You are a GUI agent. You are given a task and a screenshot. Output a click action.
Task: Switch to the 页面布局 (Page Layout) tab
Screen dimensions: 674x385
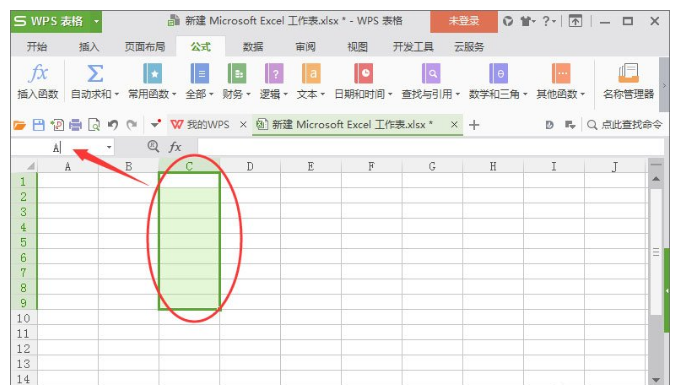tap(145, 46)
